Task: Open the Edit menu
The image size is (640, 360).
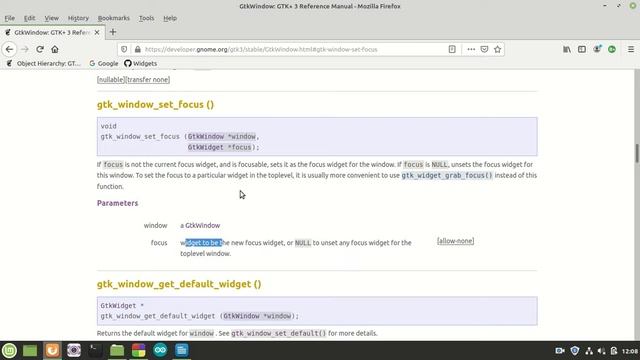Action: pyautogui.click(x=29, y=18)
